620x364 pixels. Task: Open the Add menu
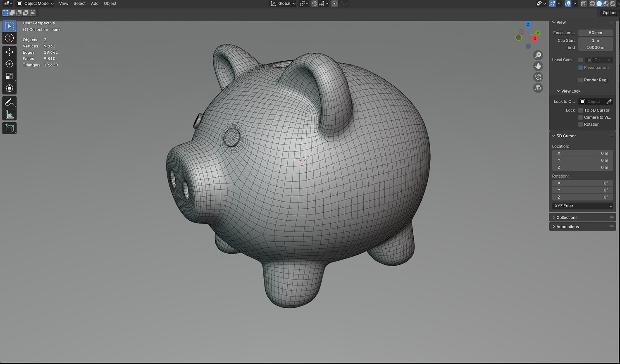click(95, 4)
